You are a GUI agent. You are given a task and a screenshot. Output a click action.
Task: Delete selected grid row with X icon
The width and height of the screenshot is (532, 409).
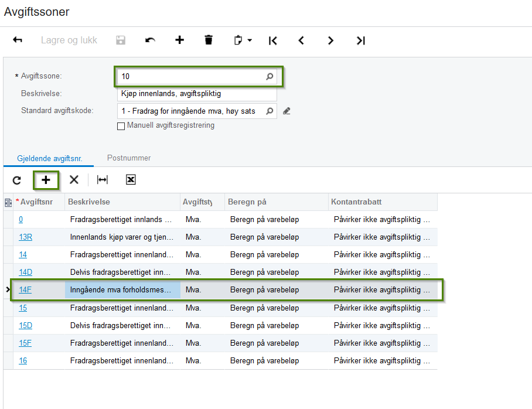point(74,180)
